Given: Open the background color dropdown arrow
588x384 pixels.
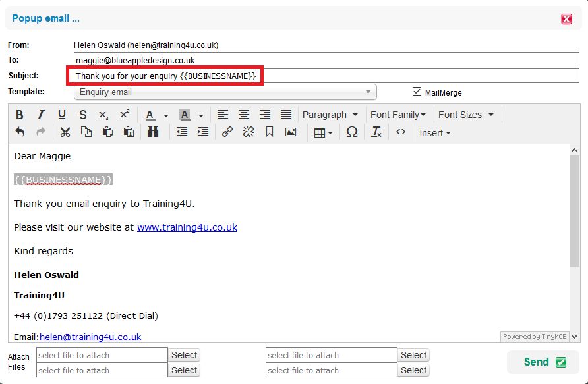Looking at the screenshot, I should (201, 115).
